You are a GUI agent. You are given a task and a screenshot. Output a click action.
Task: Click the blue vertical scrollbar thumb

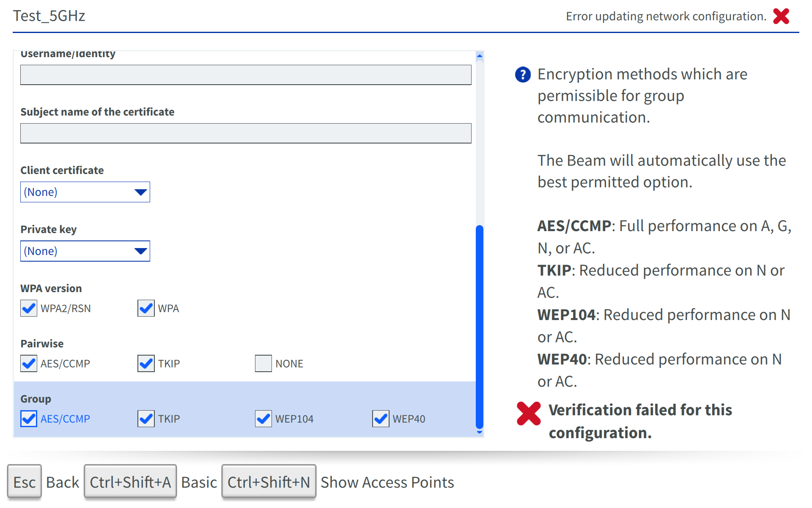[479, 326]
